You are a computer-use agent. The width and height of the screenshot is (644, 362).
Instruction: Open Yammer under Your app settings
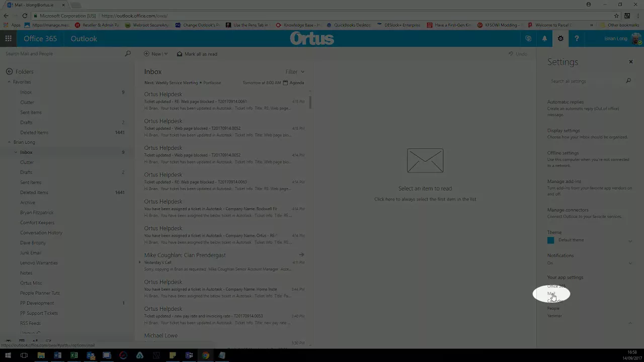pyautogui.click(x=554, y=316)
